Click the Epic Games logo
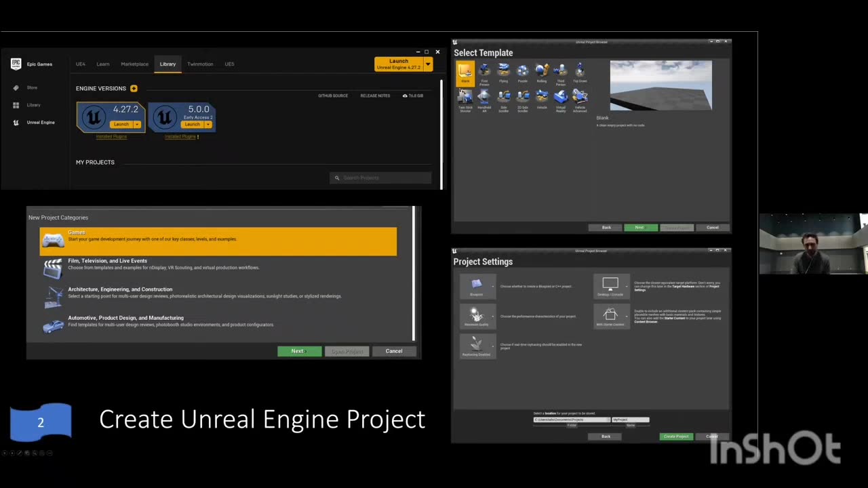Screen dimensions: 868x488 coord(16,64)
